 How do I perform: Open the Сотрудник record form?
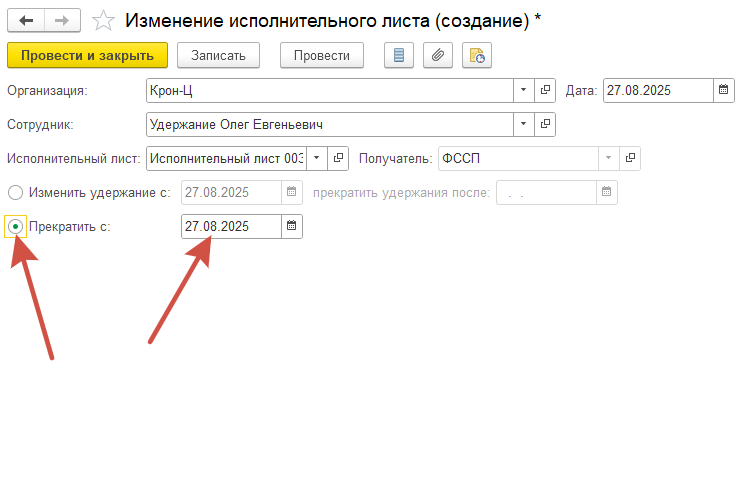[x=545, y=125]
